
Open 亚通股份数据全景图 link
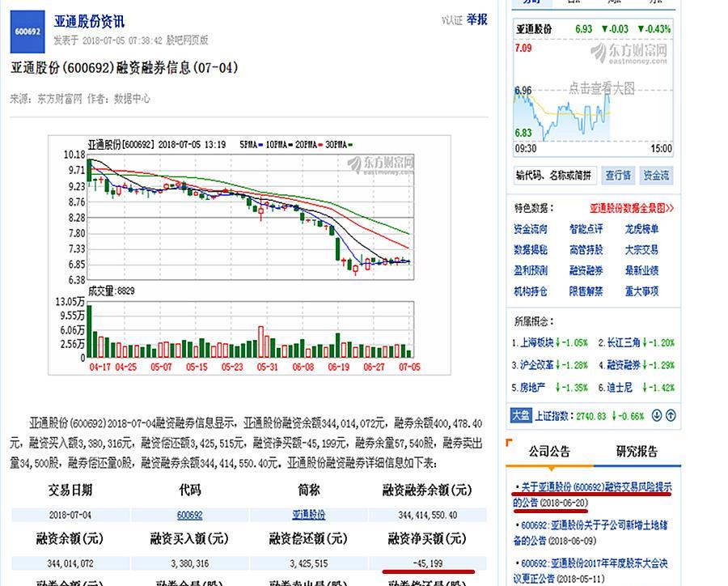pos(632,208)
